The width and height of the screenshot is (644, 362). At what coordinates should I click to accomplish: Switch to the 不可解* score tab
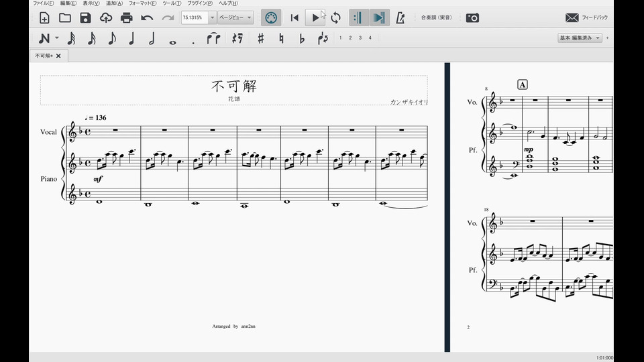(x=44, y=56)
